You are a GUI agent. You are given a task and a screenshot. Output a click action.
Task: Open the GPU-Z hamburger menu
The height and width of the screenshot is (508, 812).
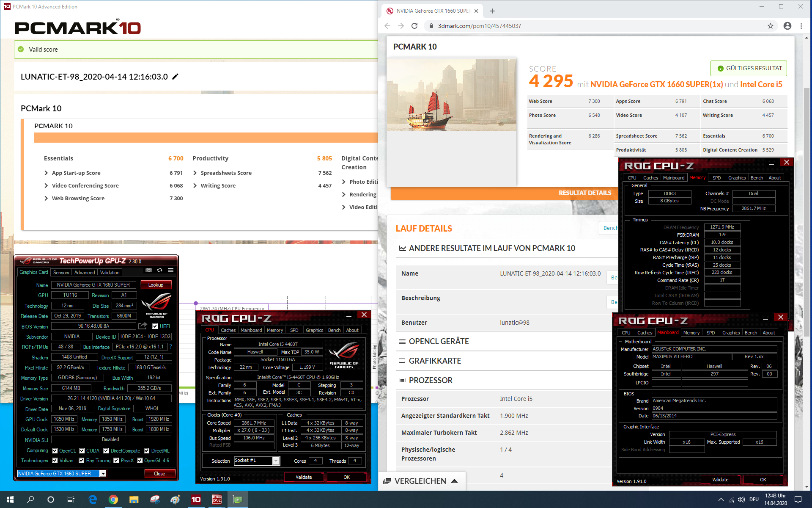[171, 270]
